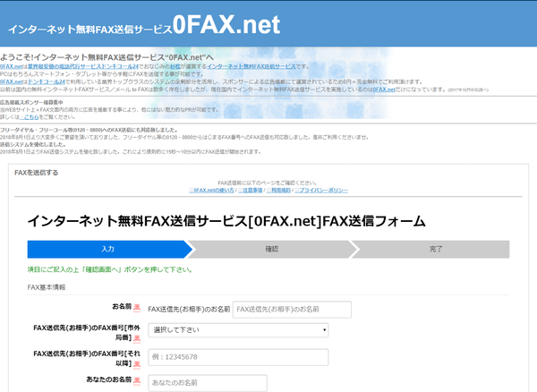Viewport: 537px width, 392px height.
Task: Click the ドンキコール24 link before で利用している
Action: pos(47,81)
